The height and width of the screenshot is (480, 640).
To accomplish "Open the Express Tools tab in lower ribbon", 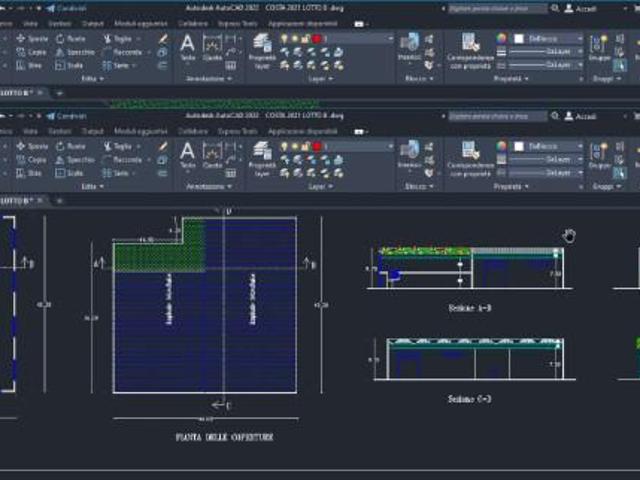I will (237, 131).
